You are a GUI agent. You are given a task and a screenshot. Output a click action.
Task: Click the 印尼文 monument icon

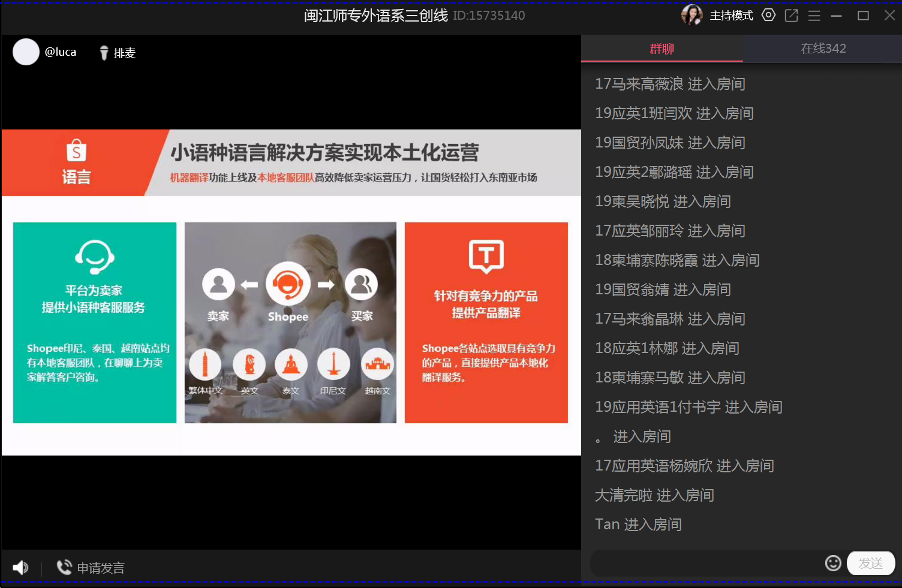pyautogui.click(x=333, y=364)
